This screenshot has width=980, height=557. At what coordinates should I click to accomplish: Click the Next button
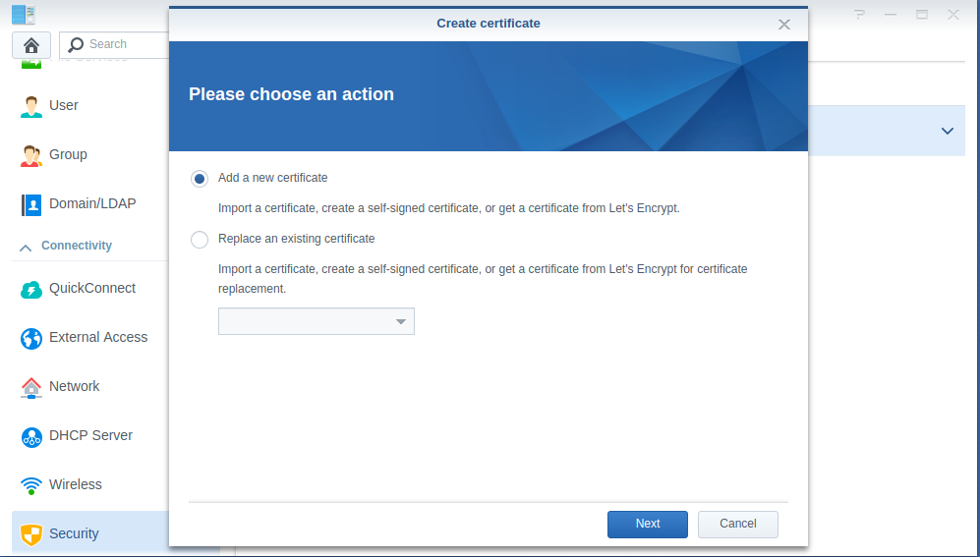point(648,524)
